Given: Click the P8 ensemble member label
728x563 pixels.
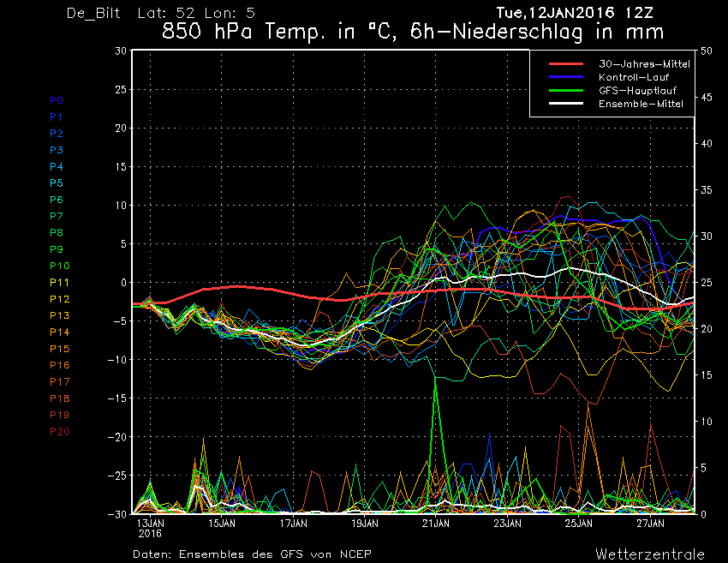Looking at the screenshot, I should (x=57, y=233).
